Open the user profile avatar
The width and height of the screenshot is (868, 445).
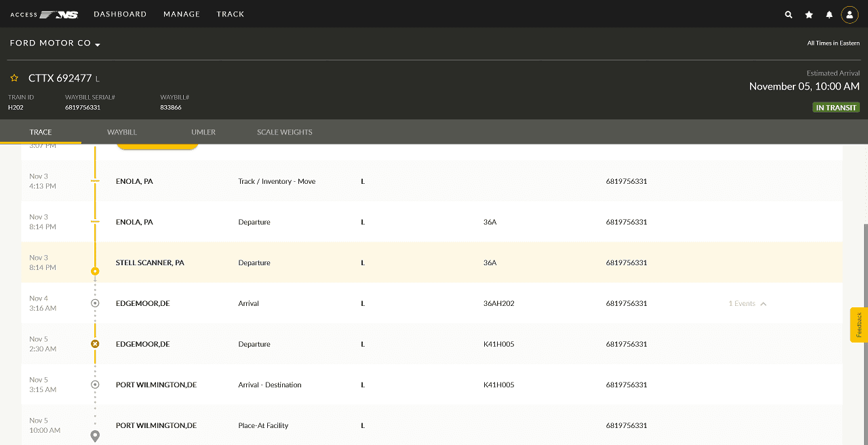point(850,14)
